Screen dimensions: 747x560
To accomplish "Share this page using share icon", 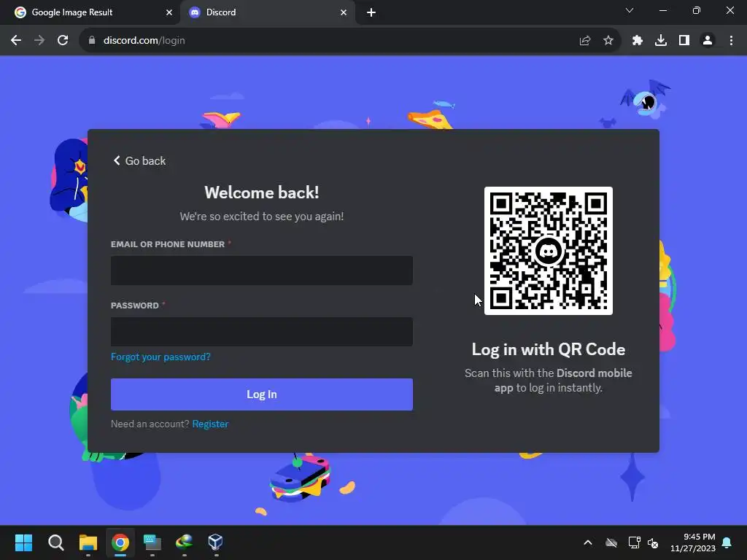I will coord(585,41).
